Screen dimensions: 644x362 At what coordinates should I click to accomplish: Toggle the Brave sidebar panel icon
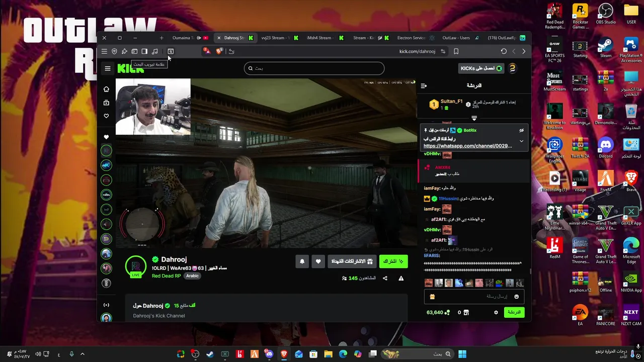point(144,51)
